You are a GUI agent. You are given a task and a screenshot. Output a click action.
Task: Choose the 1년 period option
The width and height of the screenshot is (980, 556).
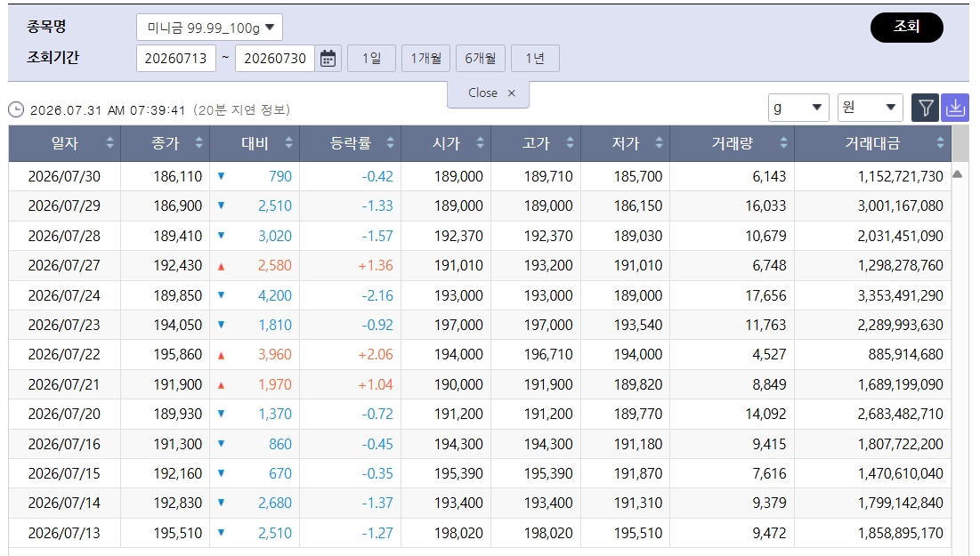[535, 59]
